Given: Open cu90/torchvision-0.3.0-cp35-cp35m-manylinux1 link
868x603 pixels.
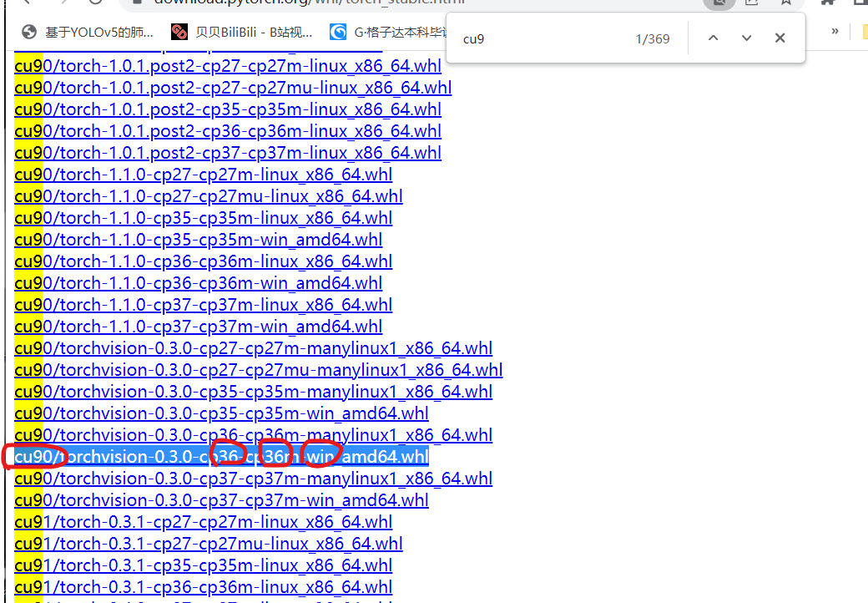Looking at the screenshot, I should 253,392.
